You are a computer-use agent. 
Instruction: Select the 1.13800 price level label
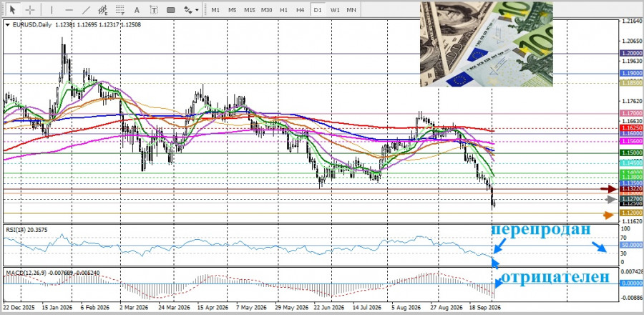[631, 178]
